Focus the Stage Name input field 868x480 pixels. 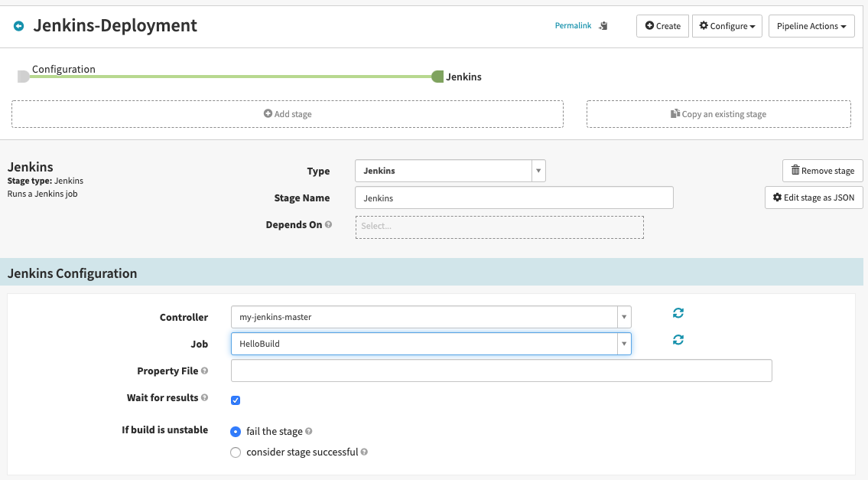point(514,198)
